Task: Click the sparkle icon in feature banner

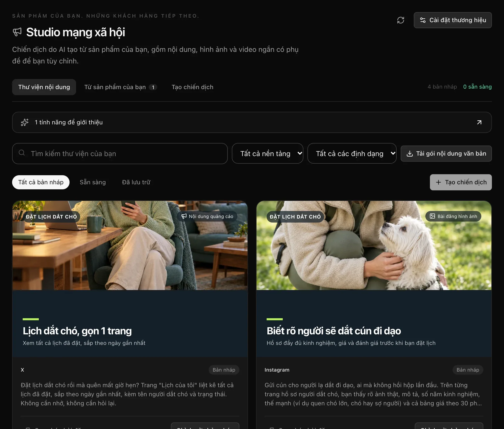Action: 25,122
